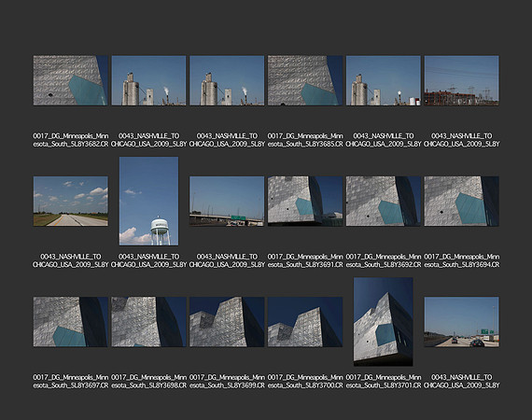532x420 pixels.
Task: Select vertical building thumbnail of file 5L8Y3701
Action: [x=383, y=322]
